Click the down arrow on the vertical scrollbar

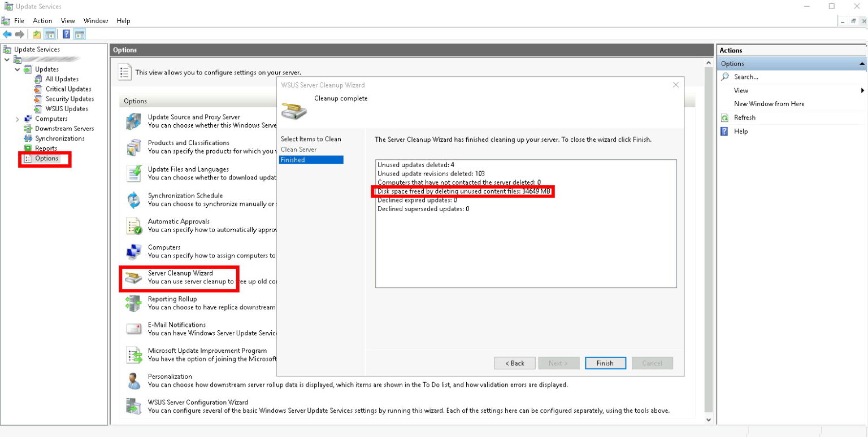(x=709, y=419)
